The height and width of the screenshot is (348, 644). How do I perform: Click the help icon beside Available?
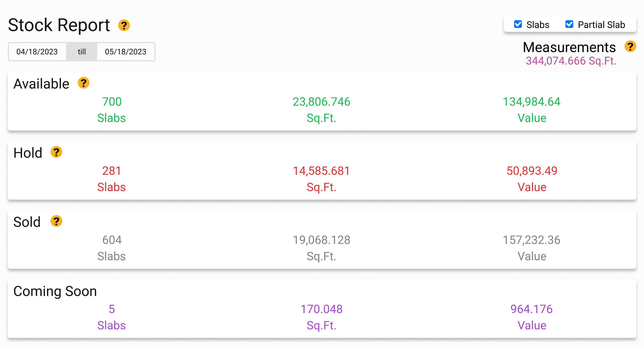click(x=83, y=83)
